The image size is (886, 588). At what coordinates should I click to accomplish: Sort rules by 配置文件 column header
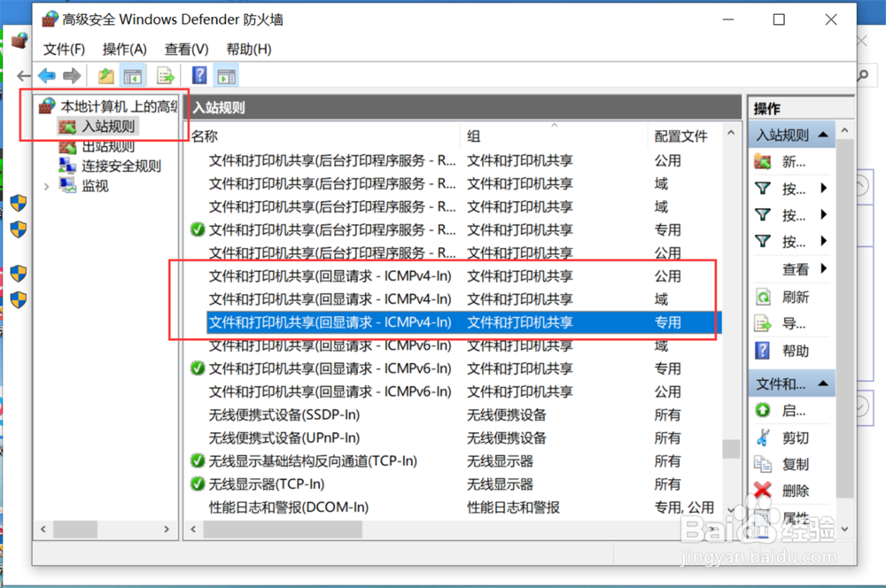[x=684, y=136]
